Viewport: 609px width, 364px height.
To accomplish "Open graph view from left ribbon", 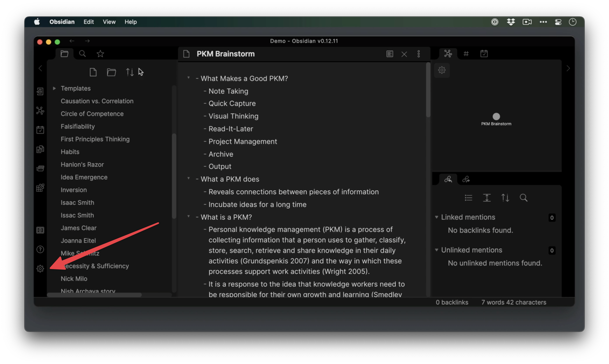I will coord(40,111).
